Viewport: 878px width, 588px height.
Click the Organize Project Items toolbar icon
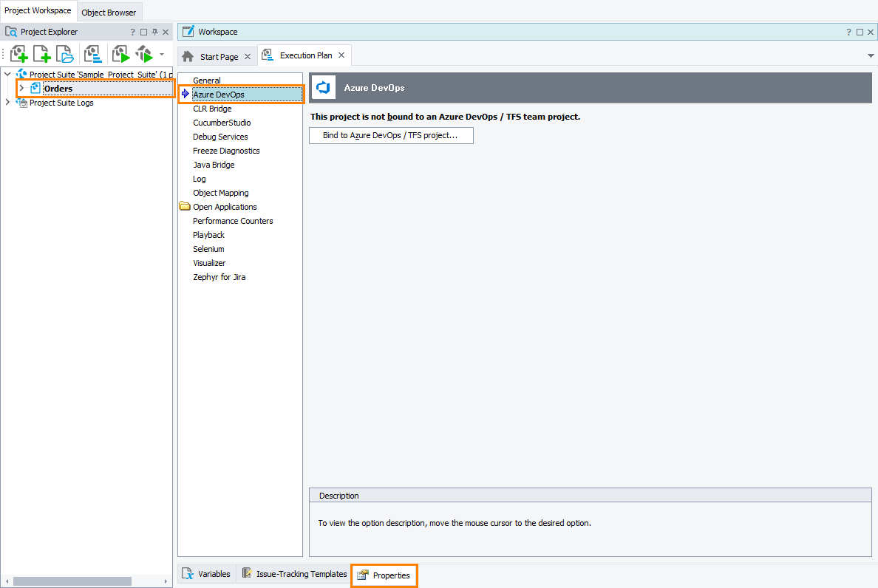point(92,53)
